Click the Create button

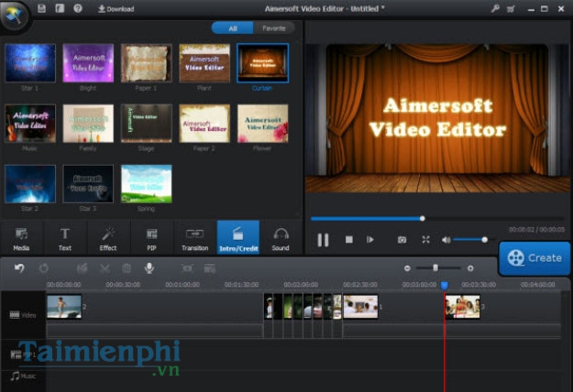coord(534,258)
